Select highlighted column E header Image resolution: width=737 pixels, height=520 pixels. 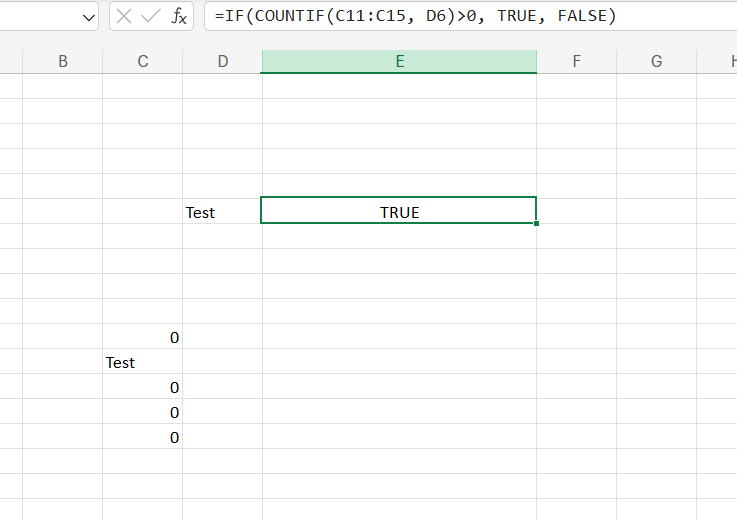coord(399,61)
